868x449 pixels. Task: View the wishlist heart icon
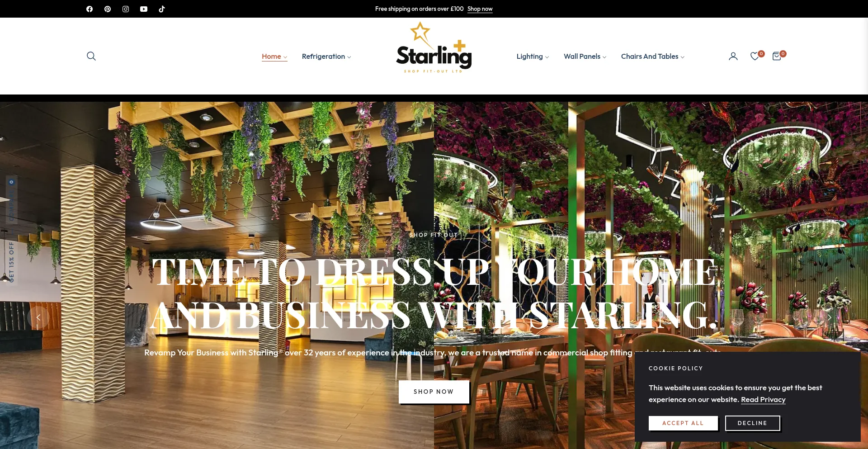[x=755, y=56]
